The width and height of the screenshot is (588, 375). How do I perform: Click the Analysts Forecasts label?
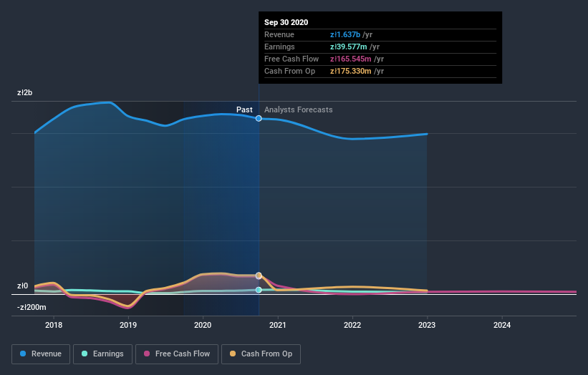(x=299, y=109)
